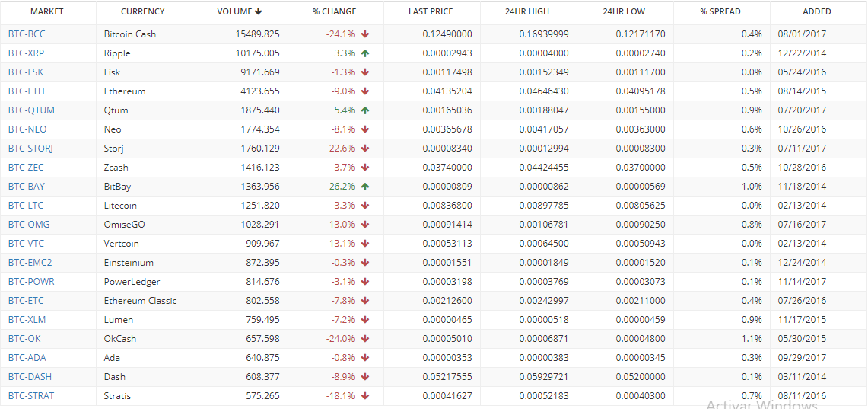The width and height of the screenshot is (868, 409).
Task: Open the BTC-ETH market link
Action: 26,91
